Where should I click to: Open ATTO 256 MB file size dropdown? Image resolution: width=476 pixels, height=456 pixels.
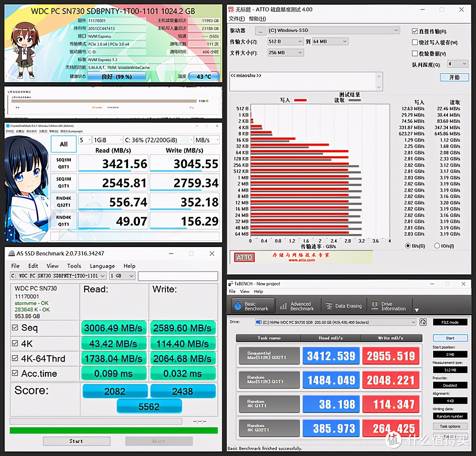(x=286, y=53)
